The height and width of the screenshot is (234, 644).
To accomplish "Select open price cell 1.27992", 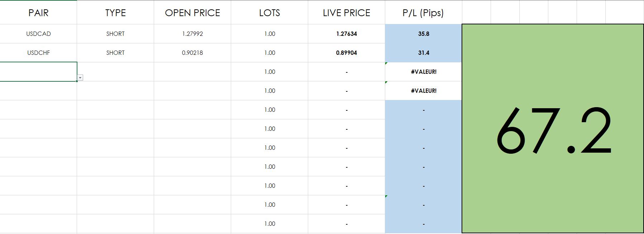I will (x=192, y=34).
